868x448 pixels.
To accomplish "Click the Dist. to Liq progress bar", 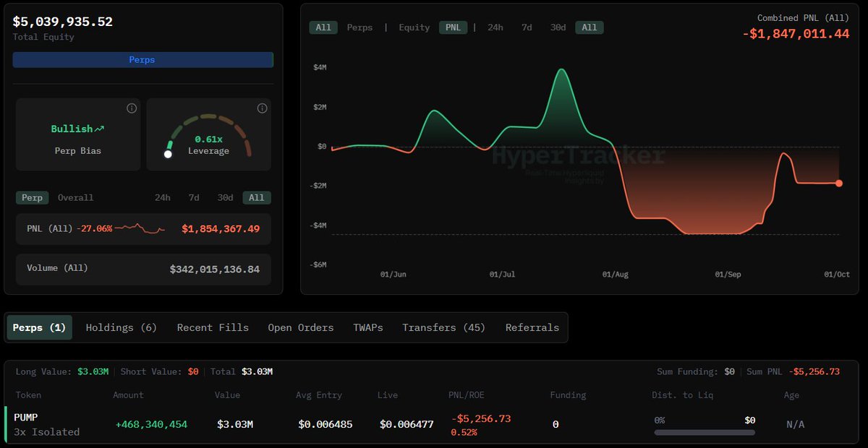I will [x=705, y=433].
